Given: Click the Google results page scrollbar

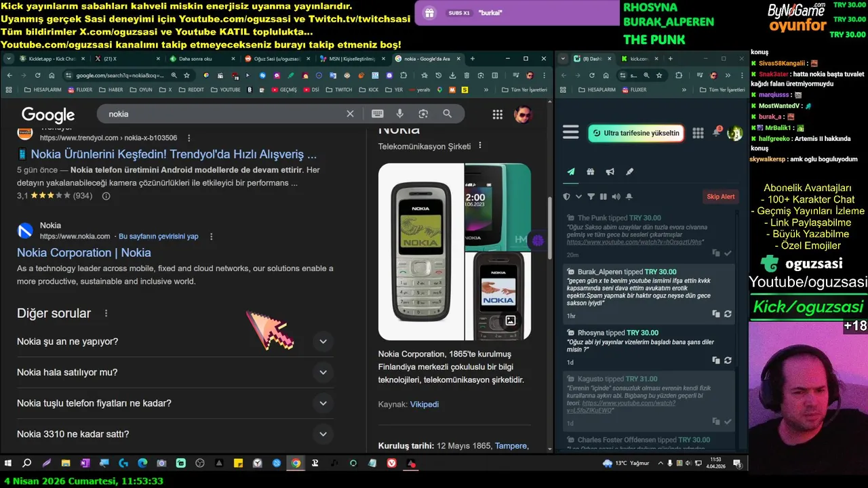Looking at the screenshot, I should click(x=549, y=228).
